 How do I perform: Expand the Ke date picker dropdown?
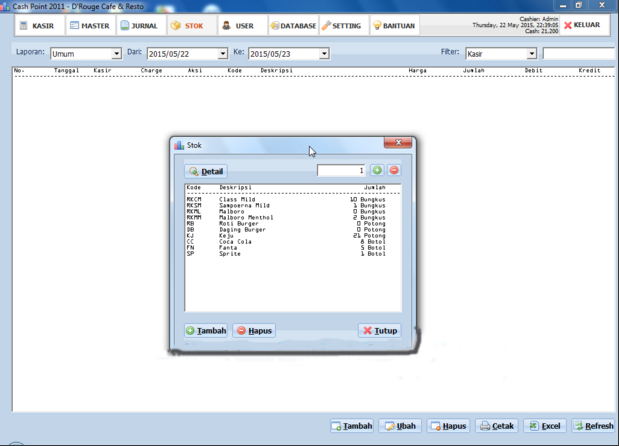pyautogui.click(x=324, y=54)
